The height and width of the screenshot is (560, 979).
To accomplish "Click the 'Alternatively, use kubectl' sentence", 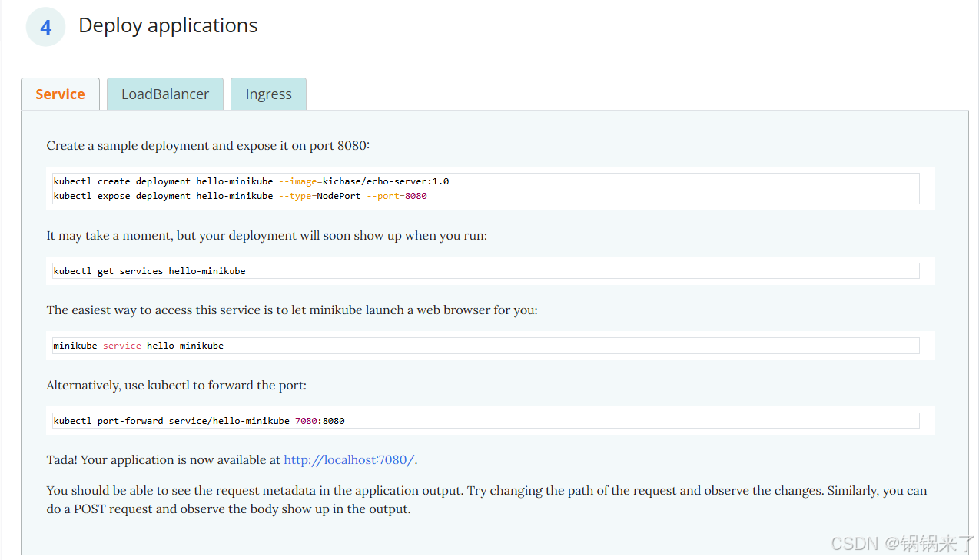I will 176,386.
